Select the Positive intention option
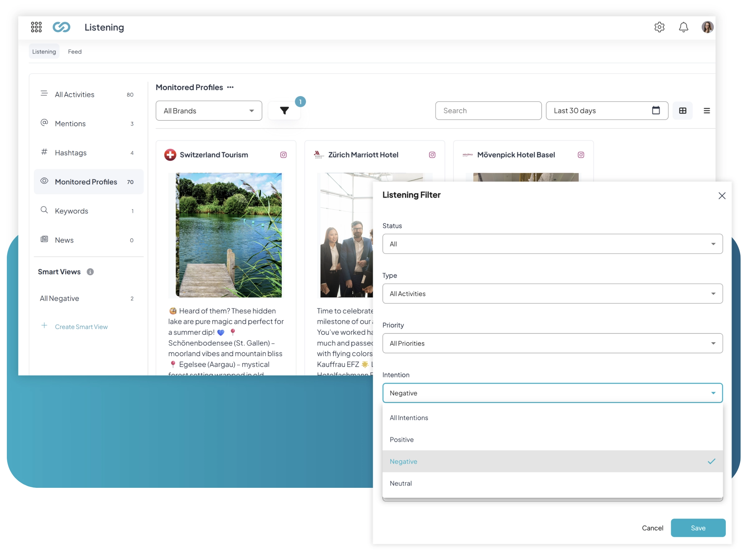This screenshot has width=747, height=560. 402,440
